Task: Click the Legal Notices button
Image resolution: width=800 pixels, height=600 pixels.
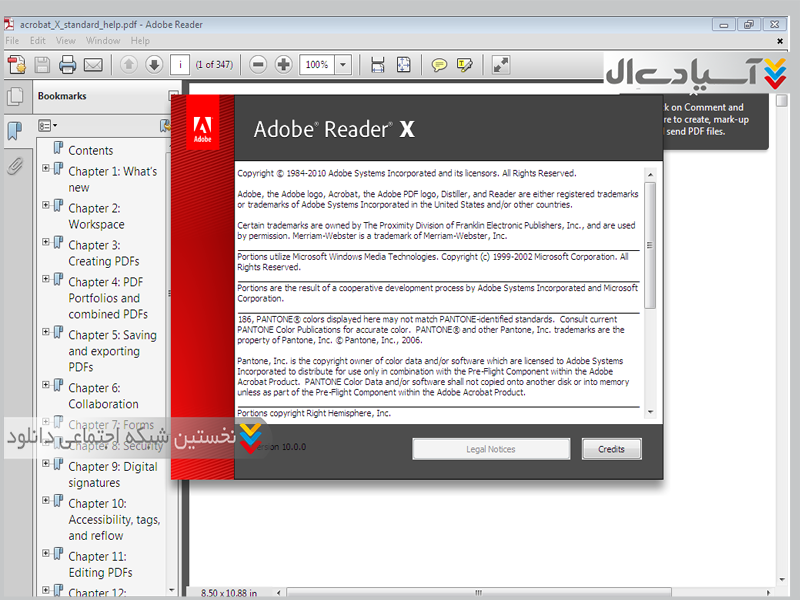Action: click(x=491, y=449)
